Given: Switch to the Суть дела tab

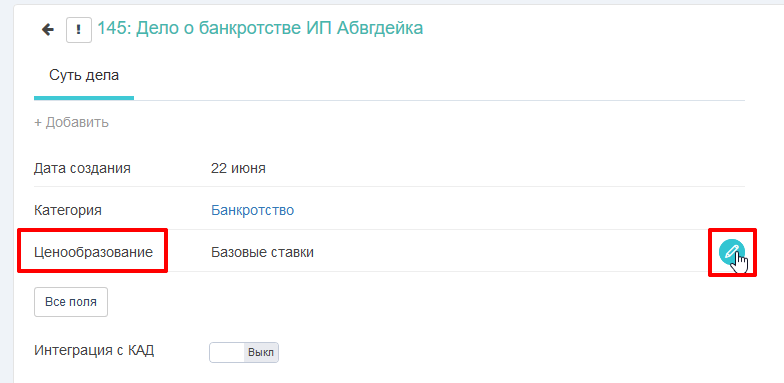Looking at the screenshot, I should (x=84, y=76).
